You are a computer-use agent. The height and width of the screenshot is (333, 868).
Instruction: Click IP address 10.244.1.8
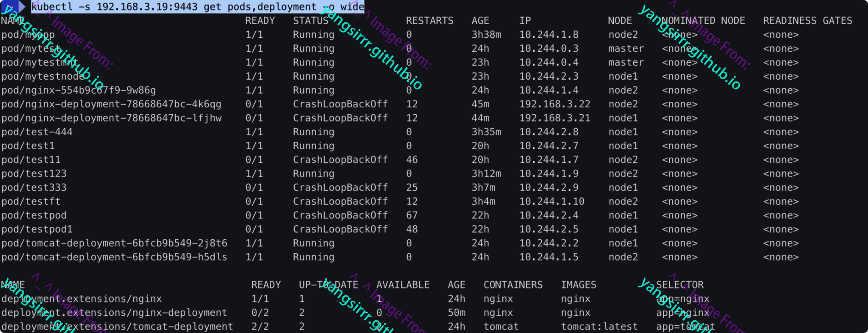(549, 35)
